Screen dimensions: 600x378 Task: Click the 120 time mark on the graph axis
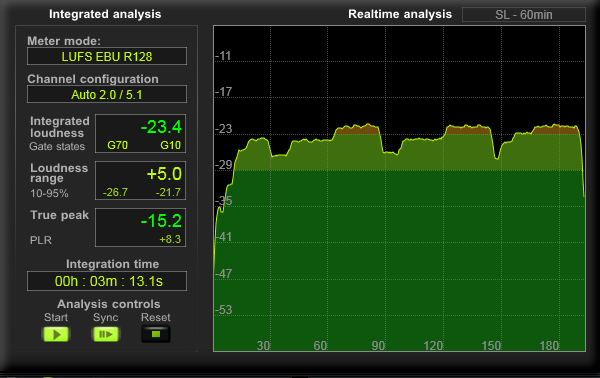coord(433,346)
